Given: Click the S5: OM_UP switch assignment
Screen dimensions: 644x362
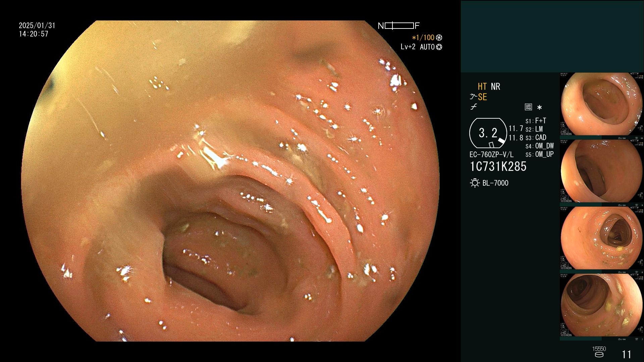Looking at the screenshot, I should click(x=540, y=155).
